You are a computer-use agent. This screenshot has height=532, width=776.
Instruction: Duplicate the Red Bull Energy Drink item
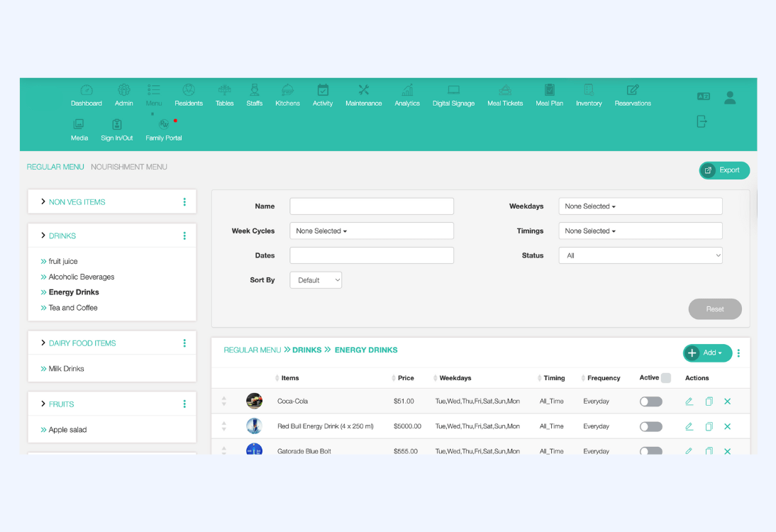(709, 426)
